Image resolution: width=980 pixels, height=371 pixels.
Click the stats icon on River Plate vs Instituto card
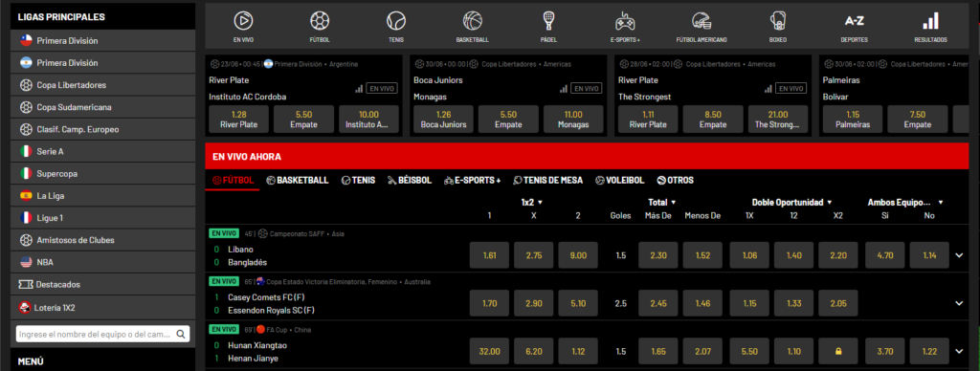(x=359, y=89)
